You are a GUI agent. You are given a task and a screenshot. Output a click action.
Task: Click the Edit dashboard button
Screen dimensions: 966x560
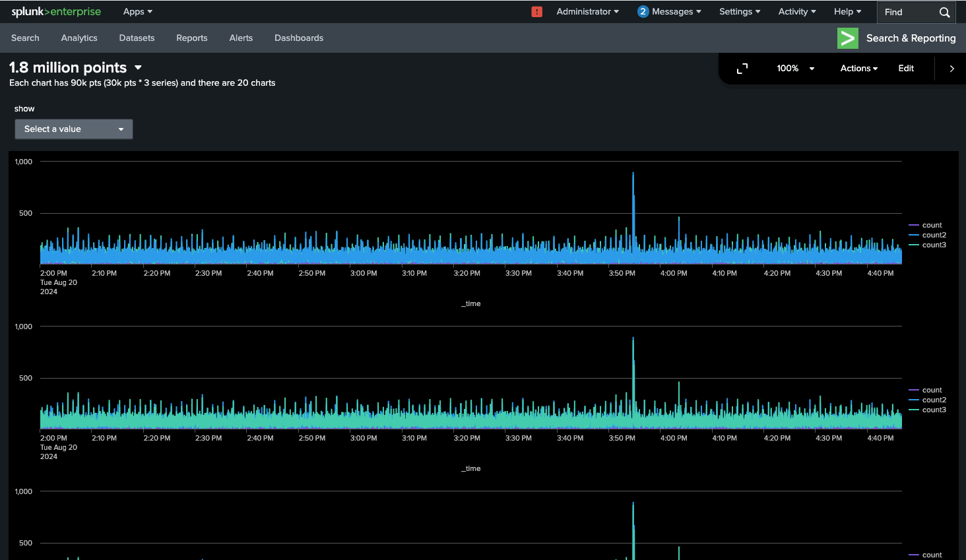(906, 69)
